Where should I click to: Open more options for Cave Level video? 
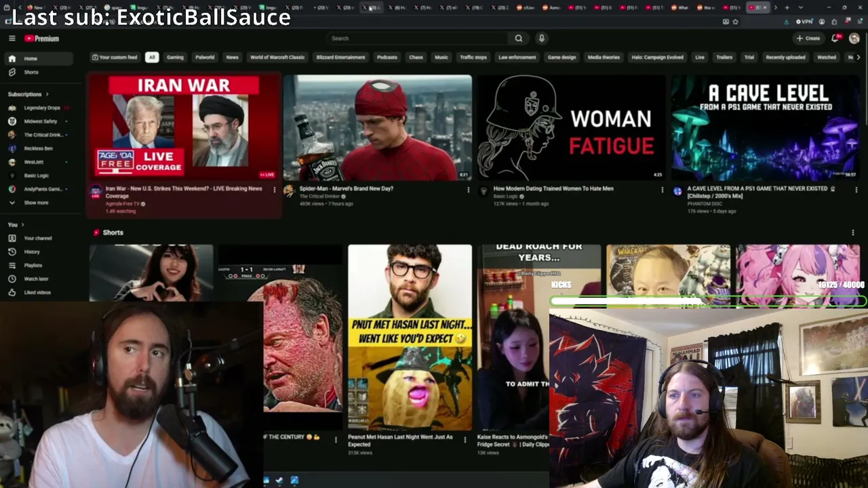tap(856, 190)
